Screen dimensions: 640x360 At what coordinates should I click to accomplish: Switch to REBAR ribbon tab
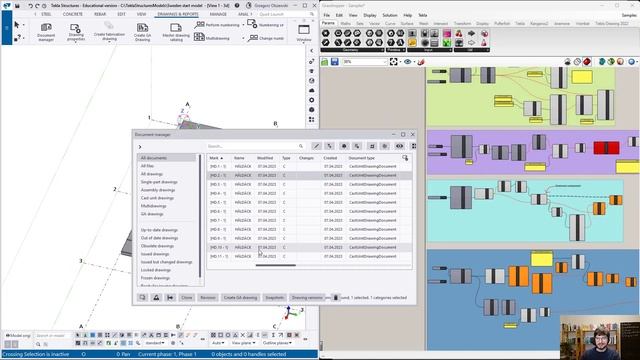[100, 14]
